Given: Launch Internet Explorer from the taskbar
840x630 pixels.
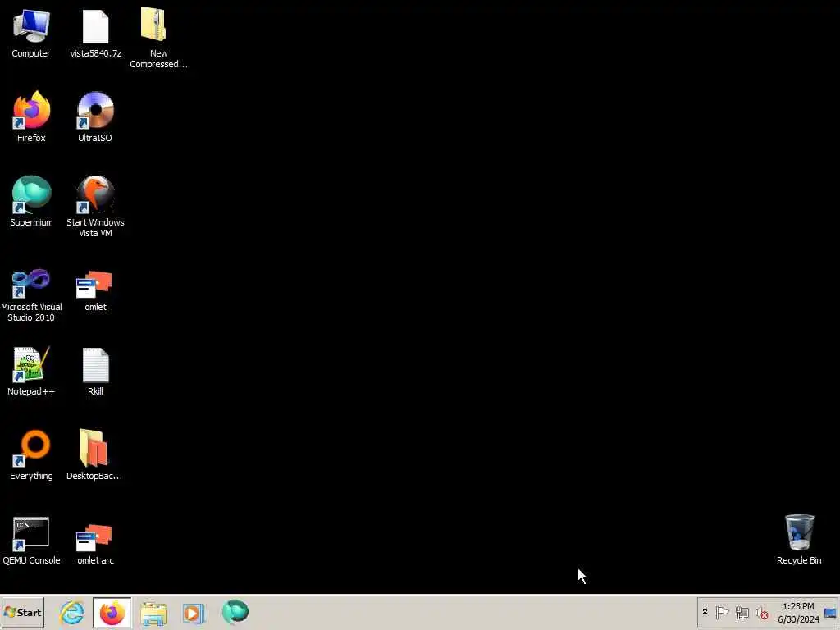Looking at the screenshot, I should tap(72, 612).
